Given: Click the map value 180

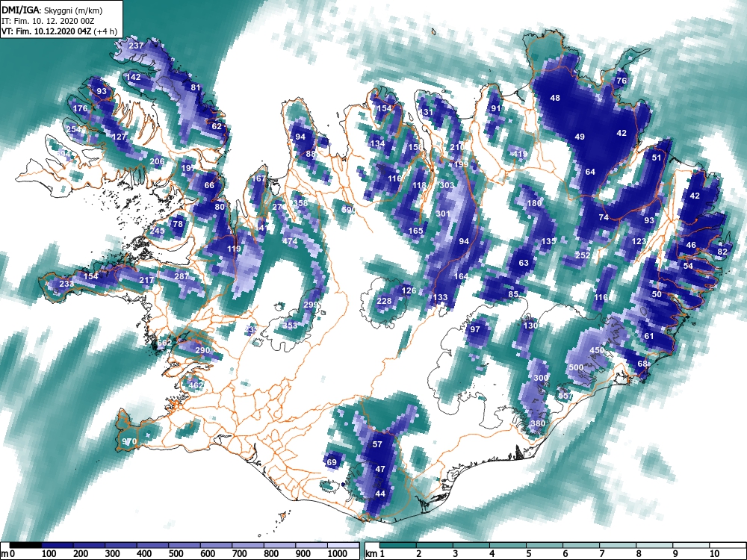Looking at the screenshot, I should pos(534,203).
